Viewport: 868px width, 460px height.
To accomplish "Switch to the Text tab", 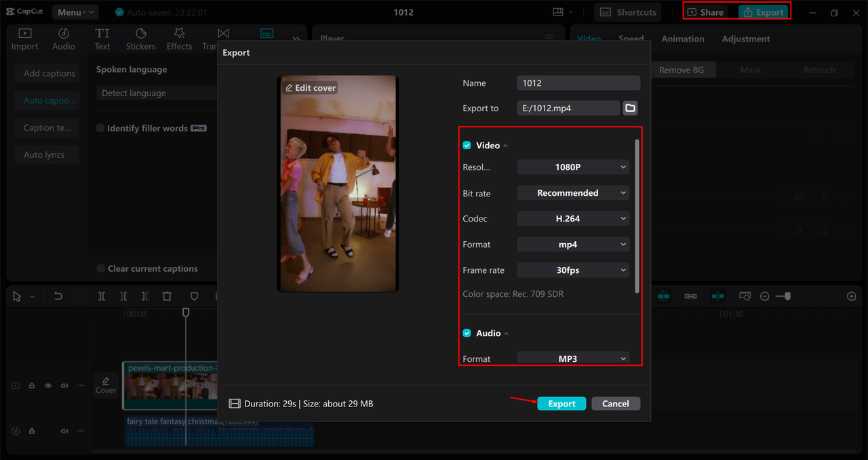I will coord(102,39).
